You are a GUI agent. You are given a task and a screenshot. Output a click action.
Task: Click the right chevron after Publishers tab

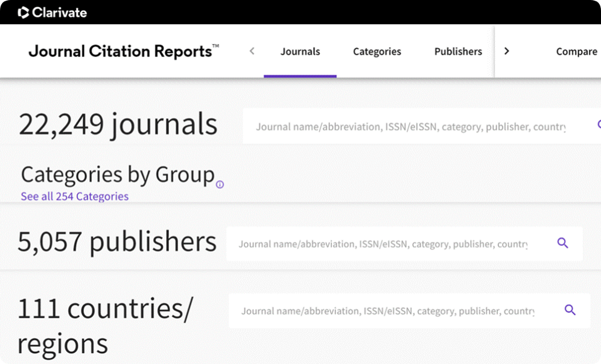click(x=506, y=51)
